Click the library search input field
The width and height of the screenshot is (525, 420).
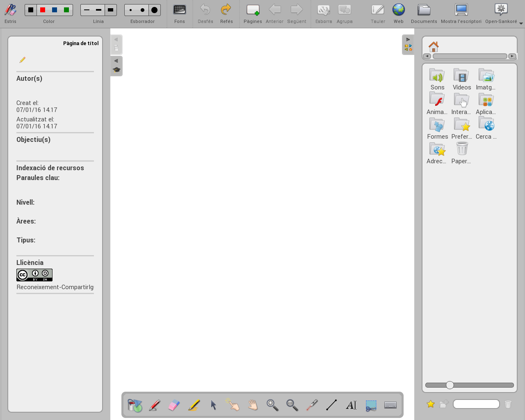coord(476,404)
